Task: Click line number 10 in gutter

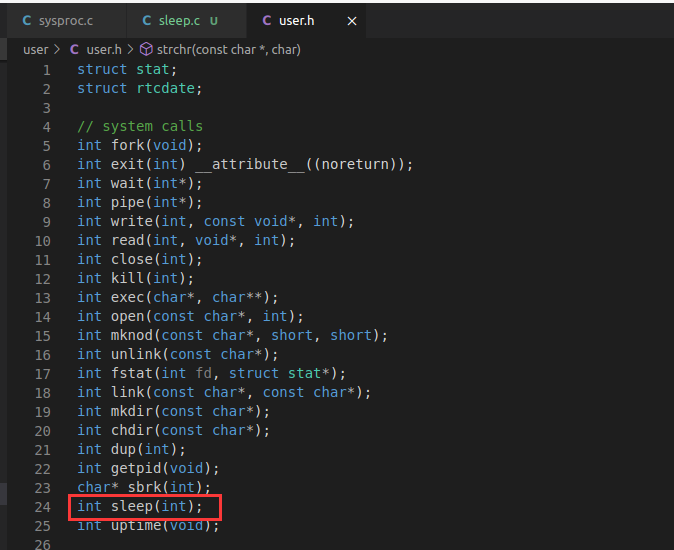Action: point(43,241)
